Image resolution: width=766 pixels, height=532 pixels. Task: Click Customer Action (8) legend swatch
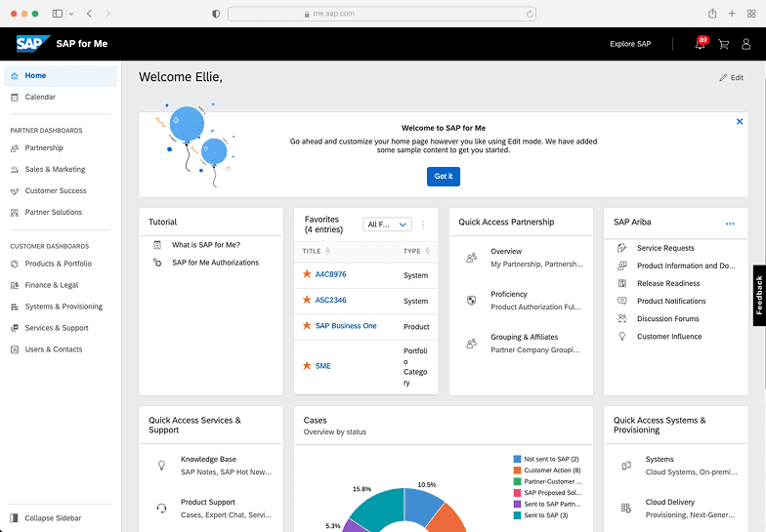coord(518,471)
